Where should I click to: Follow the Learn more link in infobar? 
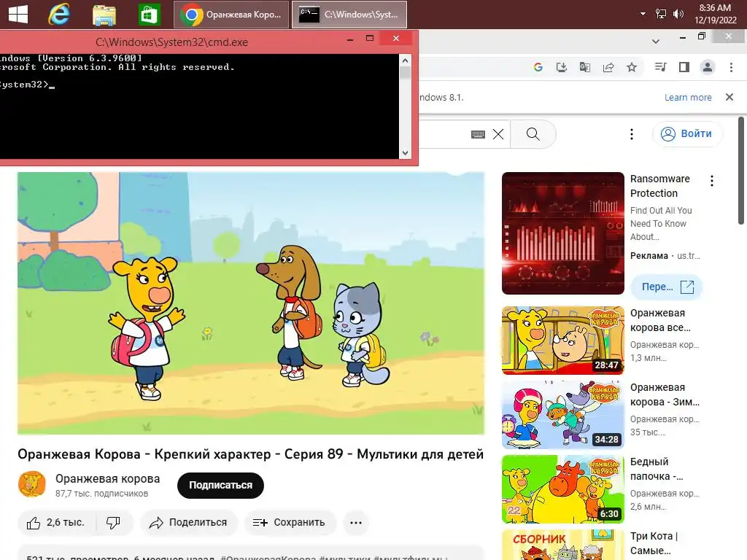[x=688, y=97]
